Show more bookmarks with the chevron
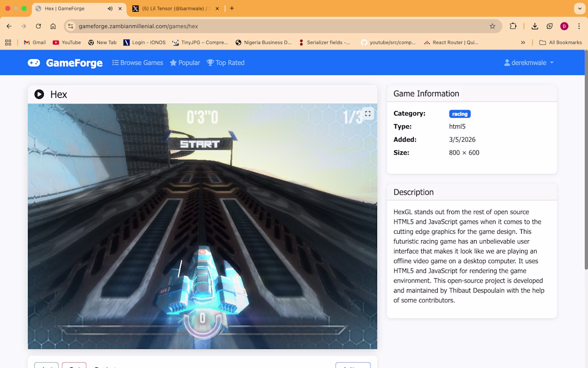This screenshot has height=368, width=588. (x=523, y=42)
